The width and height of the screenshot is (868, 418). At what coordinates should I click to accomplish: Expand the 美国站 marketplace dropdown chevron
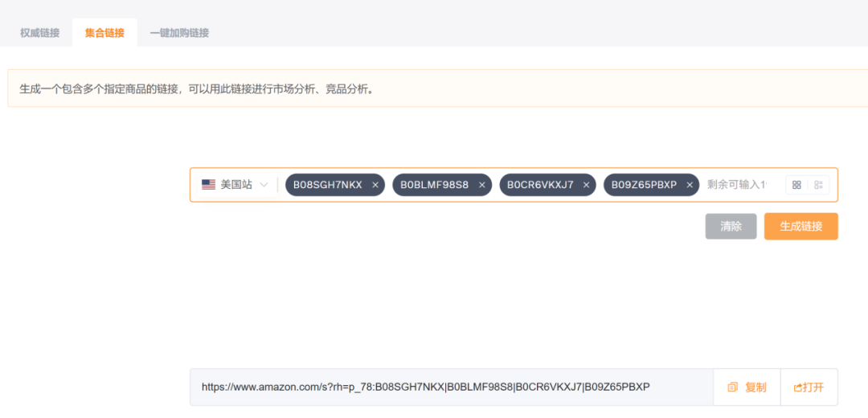(264, 185)
